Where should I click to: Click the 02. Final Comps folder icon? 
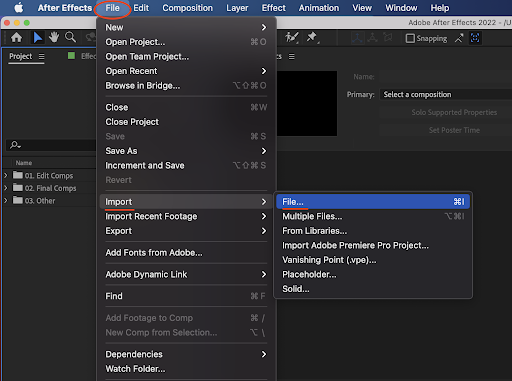coord(18,188)
